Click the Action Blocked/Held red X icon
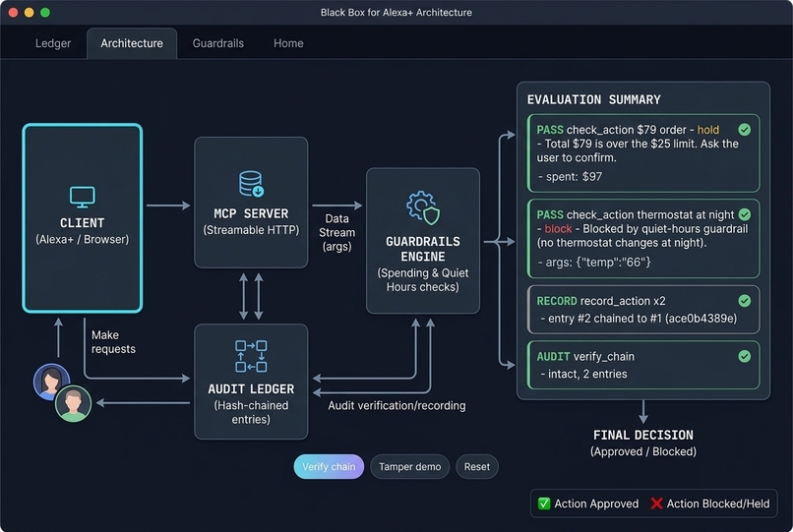This screenshot has height=532, width=793. pyautogui.click(x=656, y=503)
